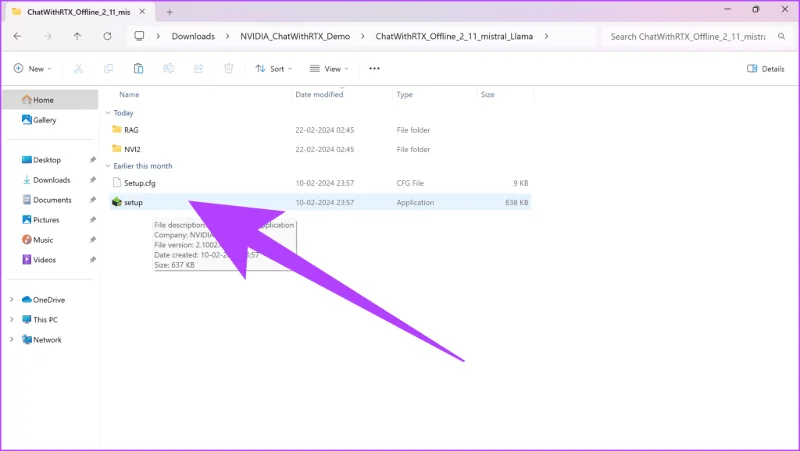Open Music in quick access
This screenshot has height=451, width=800.
37,239
